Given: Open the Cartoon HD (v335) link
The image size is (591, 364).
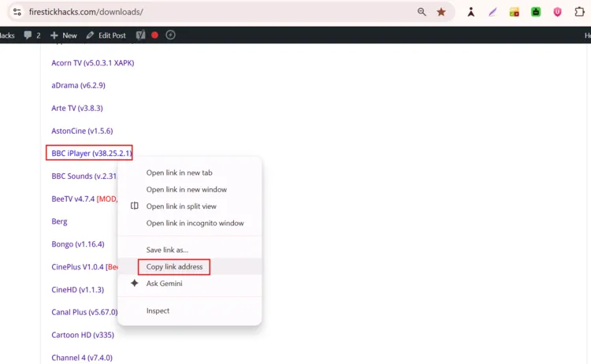Looking at the screenshot, I should coord(83,335).
